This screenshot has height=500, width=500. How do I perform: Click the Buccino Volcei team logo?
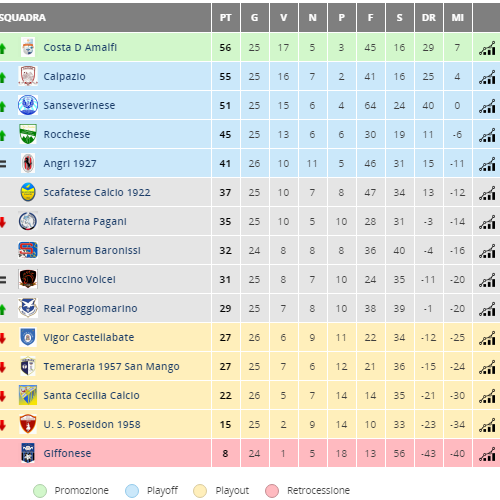click(x=28, y=279)
